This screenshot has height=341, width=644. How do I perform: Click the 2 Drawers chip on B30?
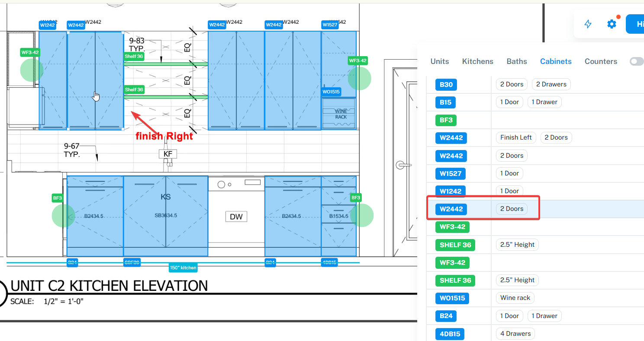[x=551, y=84]
